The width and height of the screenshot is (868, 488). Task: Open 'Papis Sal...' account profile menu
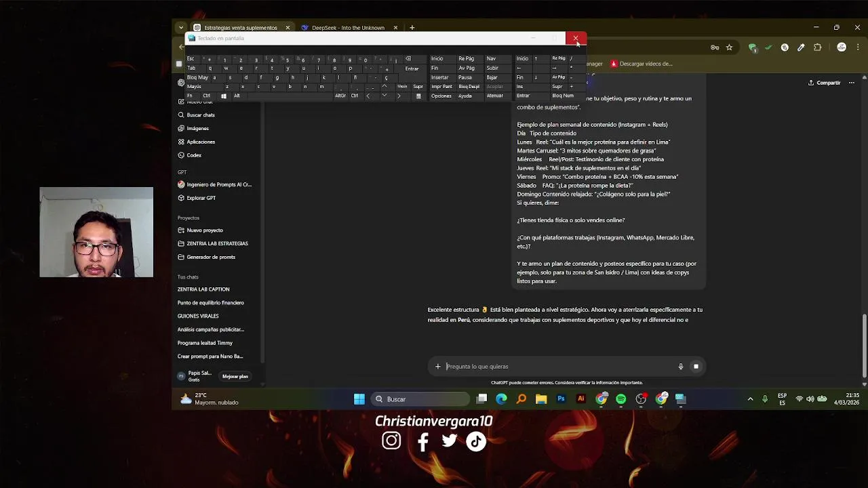(x=195, y=376)
